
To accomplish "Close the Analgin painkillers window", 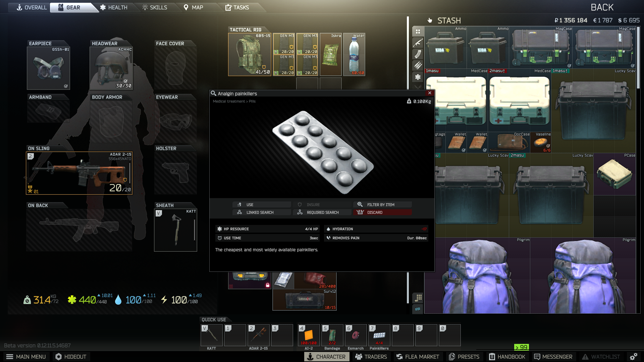I will click(430, 93).
